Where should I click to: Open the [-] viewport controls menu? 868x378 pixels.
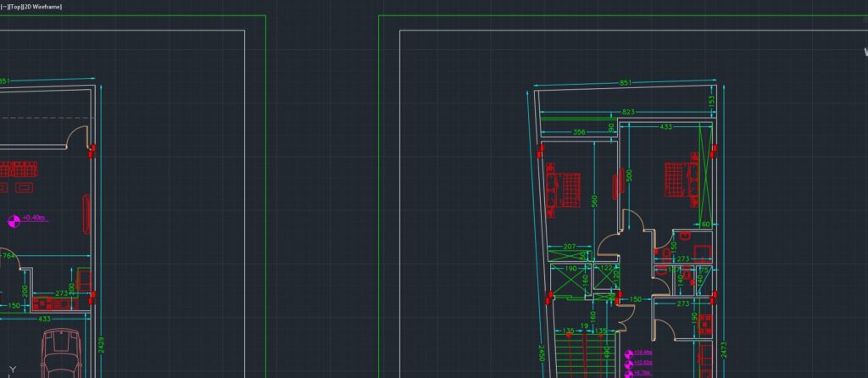pos(4,7)
